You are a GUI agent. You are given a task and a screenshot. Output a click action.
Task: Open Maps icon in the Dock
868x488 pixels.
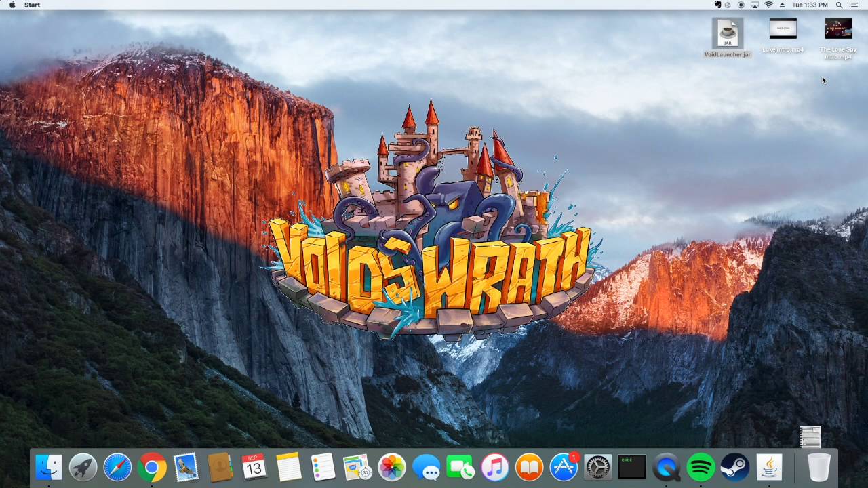click(357, 468)
